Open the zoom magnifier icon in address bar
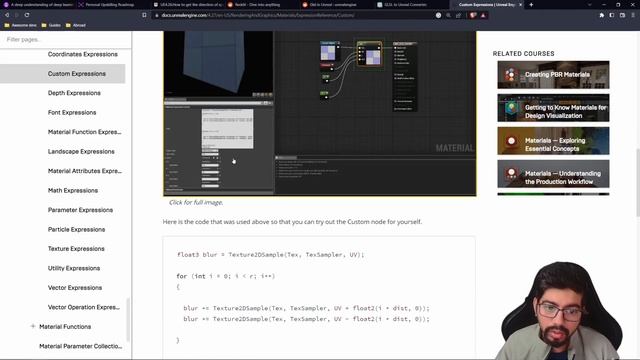The height and width of the screenshot is (360, 640). [x=449, y=15]
